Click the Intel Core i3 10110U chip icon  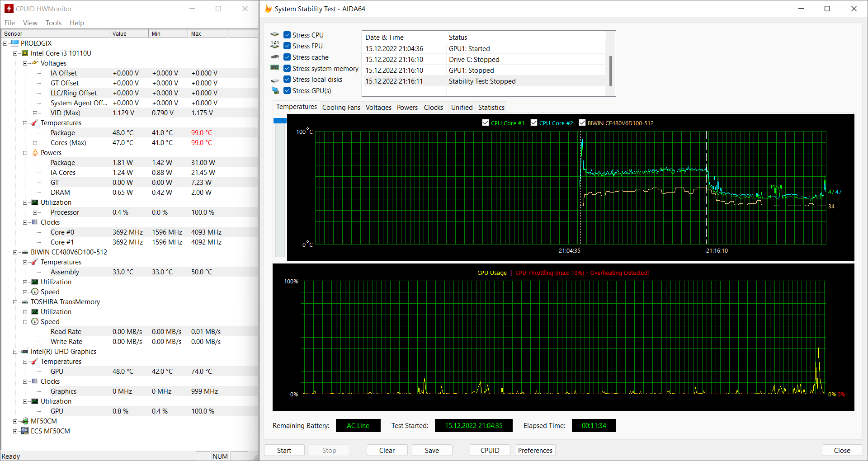pyautogui.click(x=25, y=53)
